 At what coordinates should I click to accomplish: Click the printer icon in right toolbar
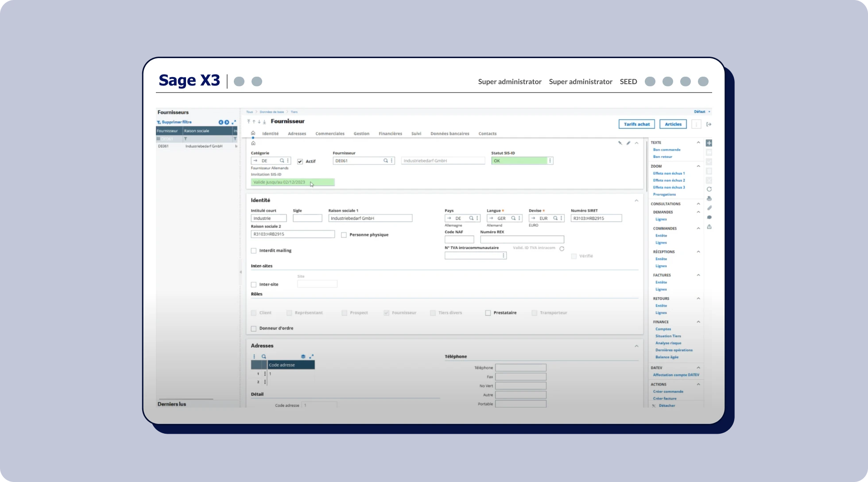coord(709,198)
